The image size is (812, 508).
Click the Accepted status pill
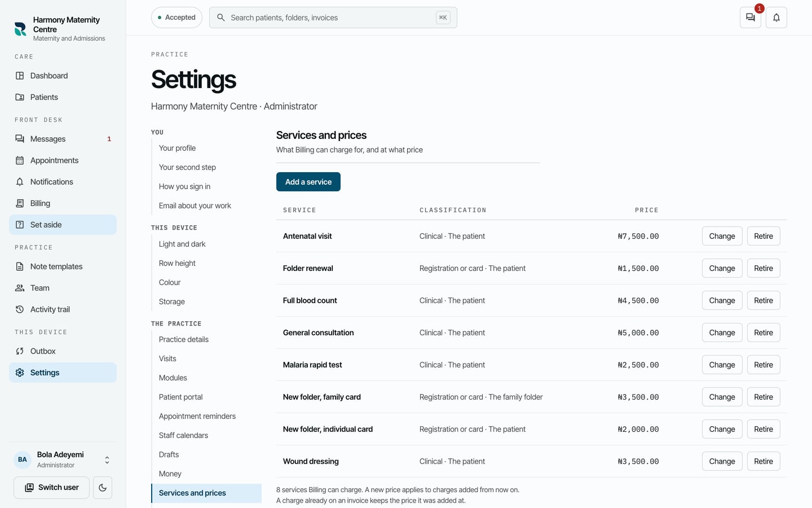(x=176, y=17)
